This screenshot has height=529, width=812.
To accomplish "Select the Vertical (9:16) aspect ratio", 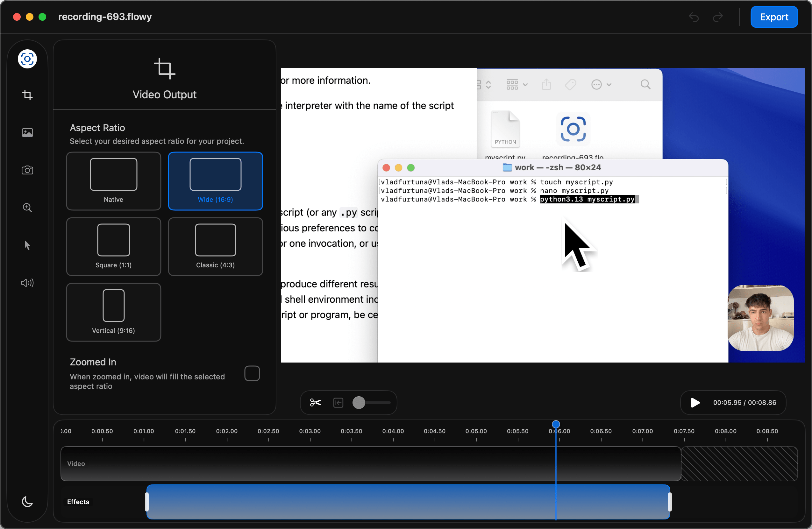I will [113, 312].
